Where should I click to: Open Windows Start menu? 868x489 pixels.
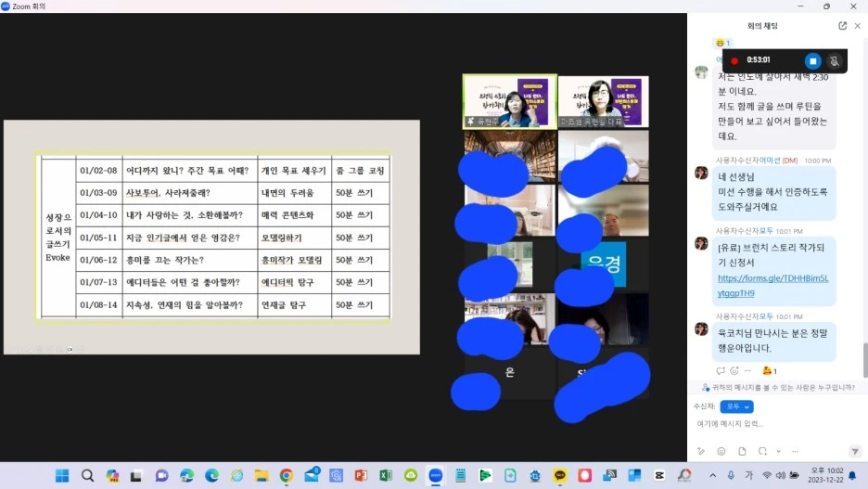(x=62, y=476)
